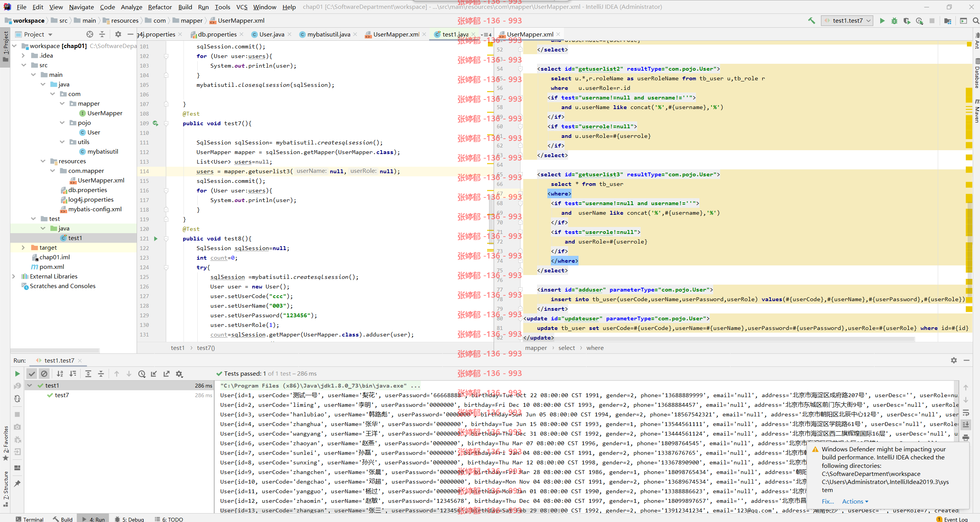The image size is (980, 522).
Task: Open the Project Structure icon
Action: tap(948, 21)
